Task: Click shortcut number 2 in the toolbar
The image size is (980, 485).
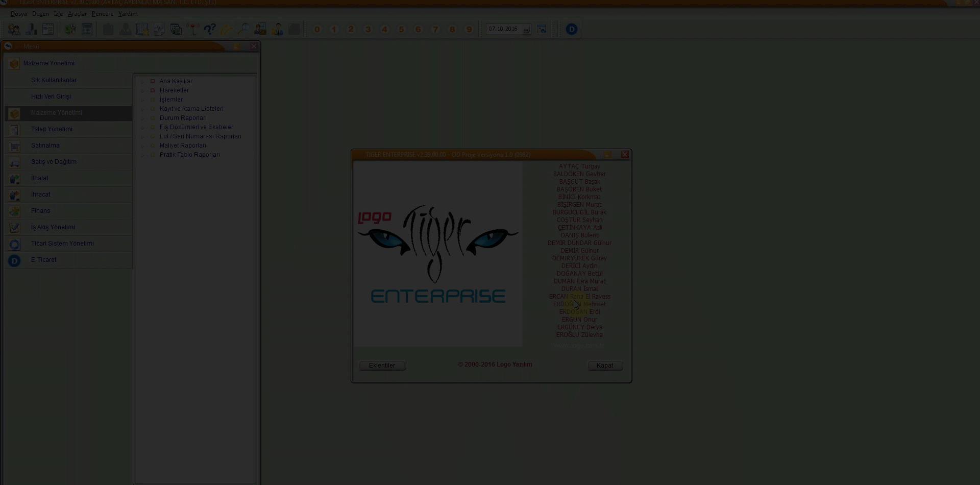Action: 351,29
